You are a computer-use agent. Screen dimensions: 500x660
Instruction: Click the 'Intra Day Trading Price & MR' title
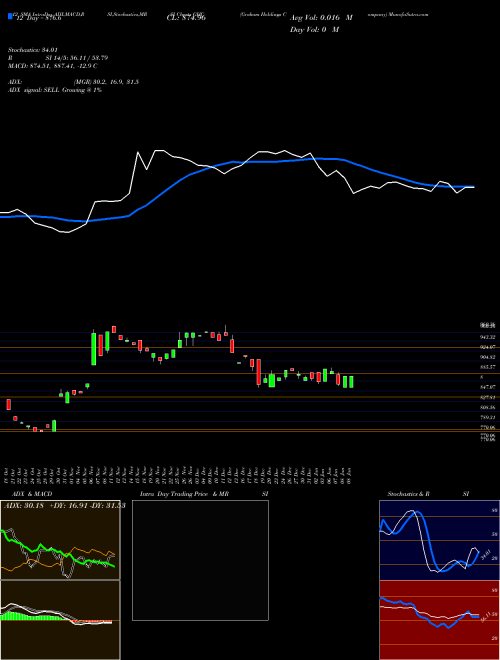pyautogui.click(x=184, y=494)
